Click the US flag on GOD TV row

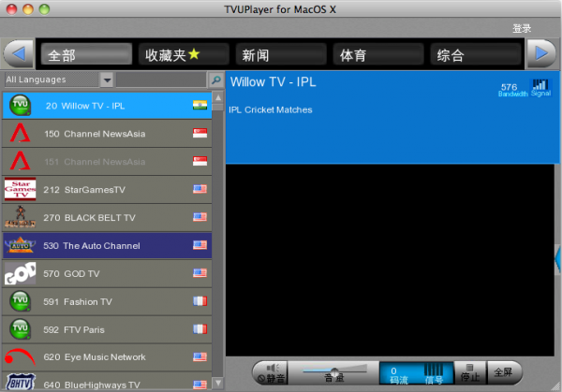[200, 273]
